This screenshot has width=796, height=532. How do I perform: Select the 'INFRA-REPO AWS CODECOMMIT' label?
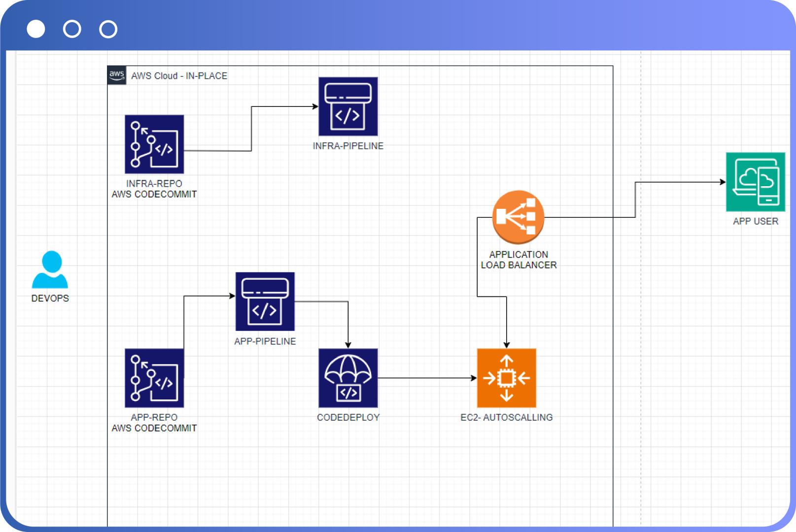click(x=154, y=189)
